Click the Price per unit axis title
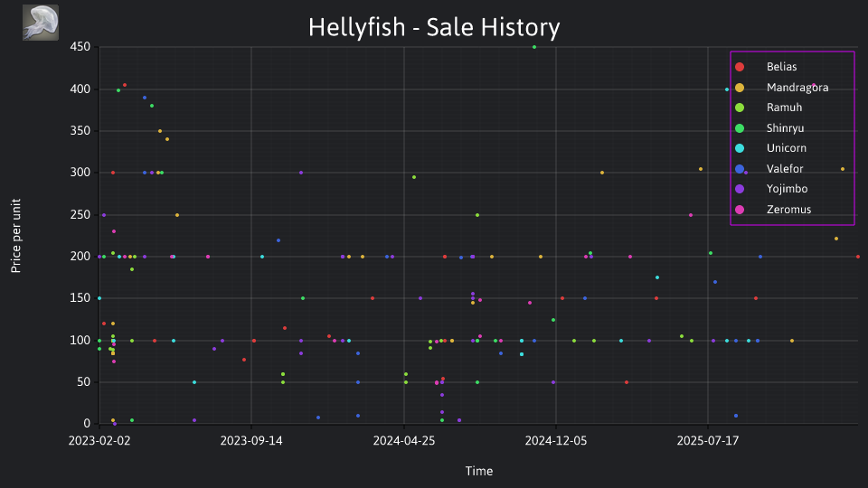 (x=16, y=236)
